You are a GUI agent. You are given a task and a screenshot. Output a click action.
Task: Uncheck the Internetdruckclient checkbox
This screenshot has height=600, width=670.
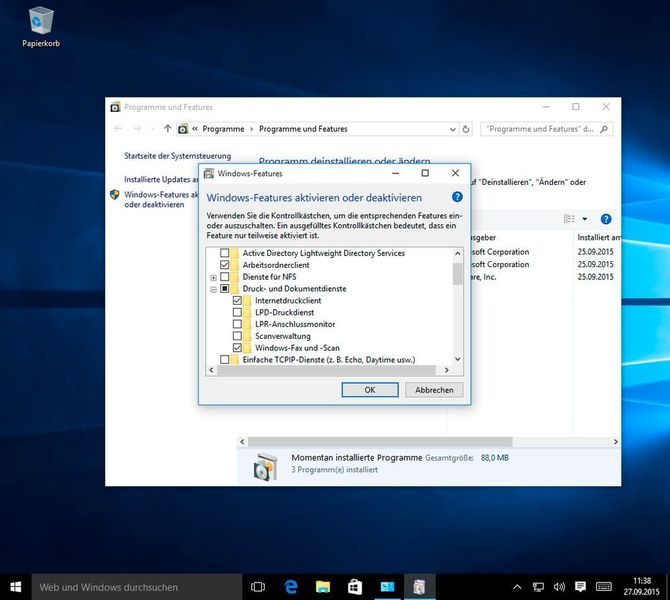point(237,300)
